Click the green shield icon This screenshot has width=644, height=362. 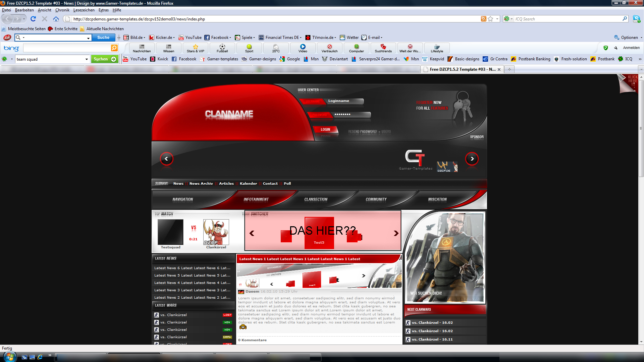tap(606, 48)
